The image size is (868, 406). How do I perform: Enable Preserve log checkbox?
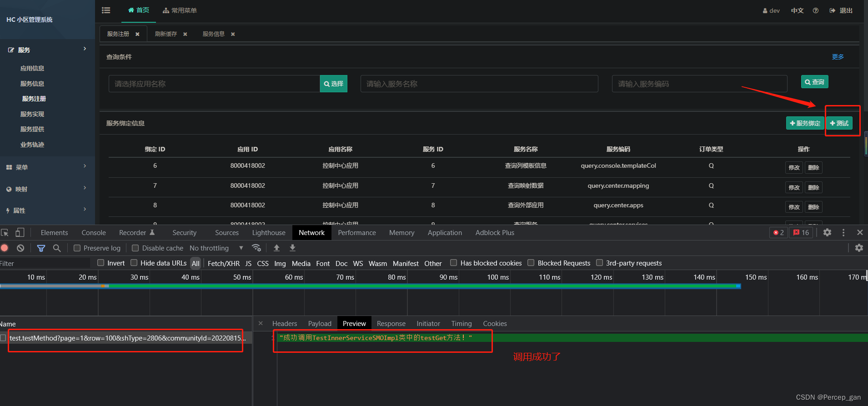pos(77,248)
